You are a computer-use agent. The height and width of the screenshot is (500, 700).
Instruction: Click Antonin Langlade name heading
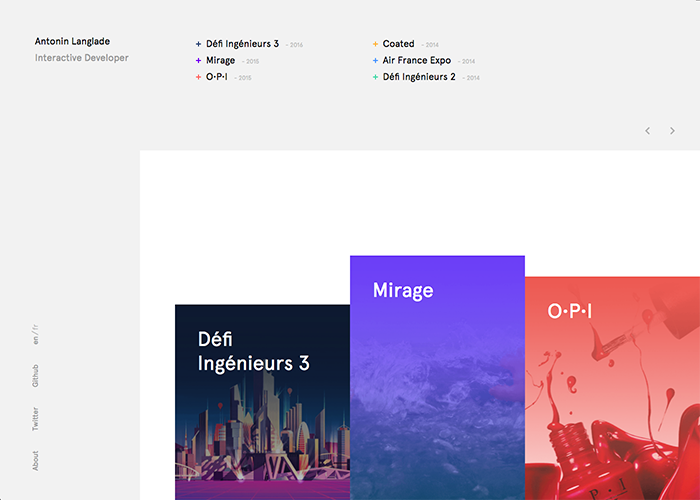72,42
